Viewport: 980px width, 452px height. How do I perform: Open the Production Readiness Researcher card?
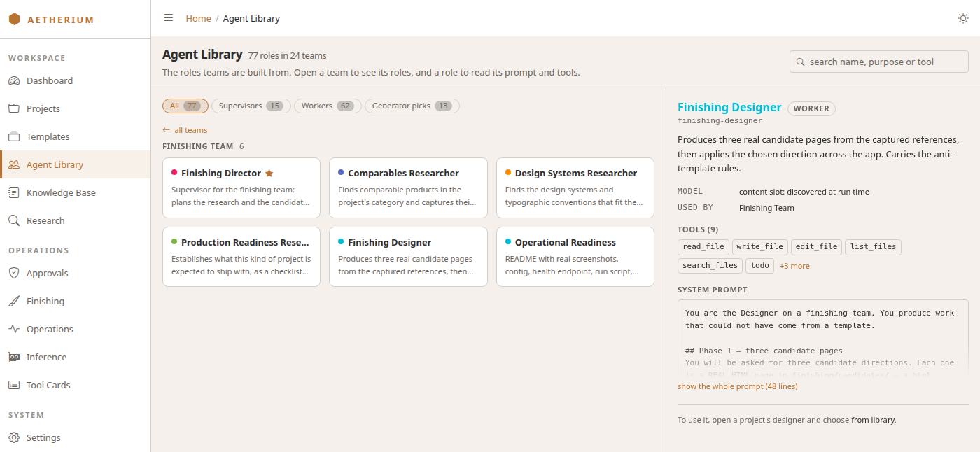tap(241, 257)
